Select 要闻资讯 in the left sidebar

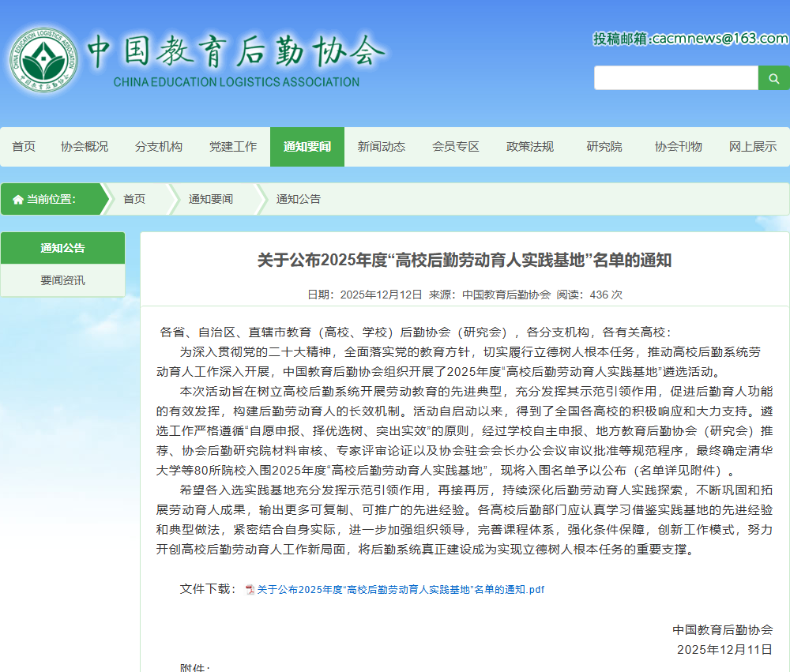point(63,280)
